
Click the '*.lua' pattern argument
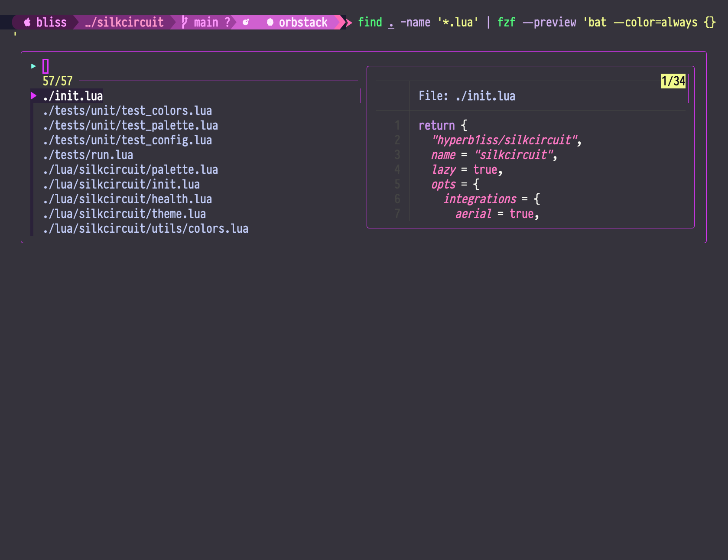pos(458,22)
